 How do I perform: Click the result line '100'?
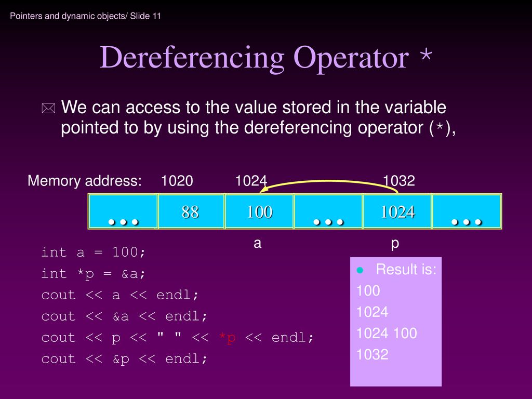pyautogui.click(x=368, y=291)
